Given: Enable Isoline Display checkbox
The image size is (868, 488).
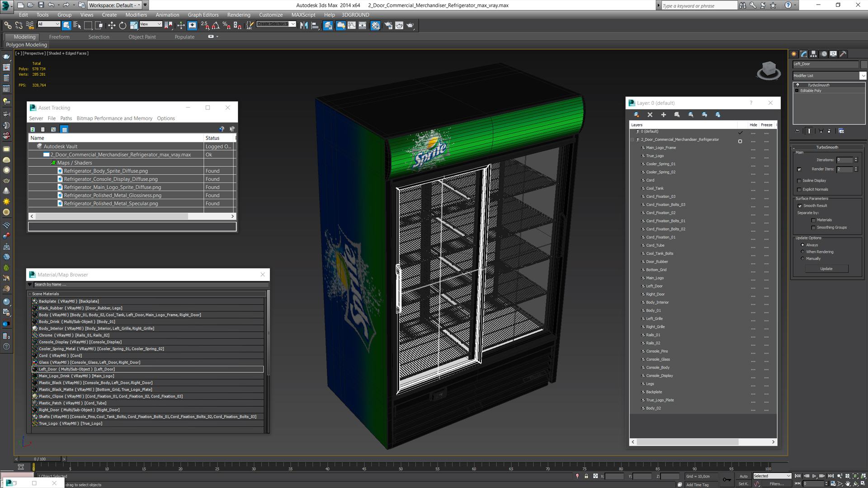Looking at the screenshot, I should click(x=799, y=181).
